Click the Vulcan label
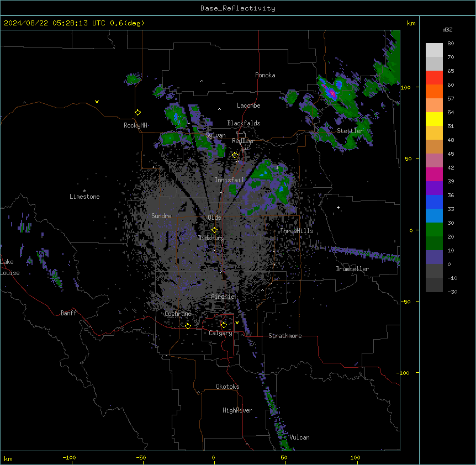 (x=299, y=437)
